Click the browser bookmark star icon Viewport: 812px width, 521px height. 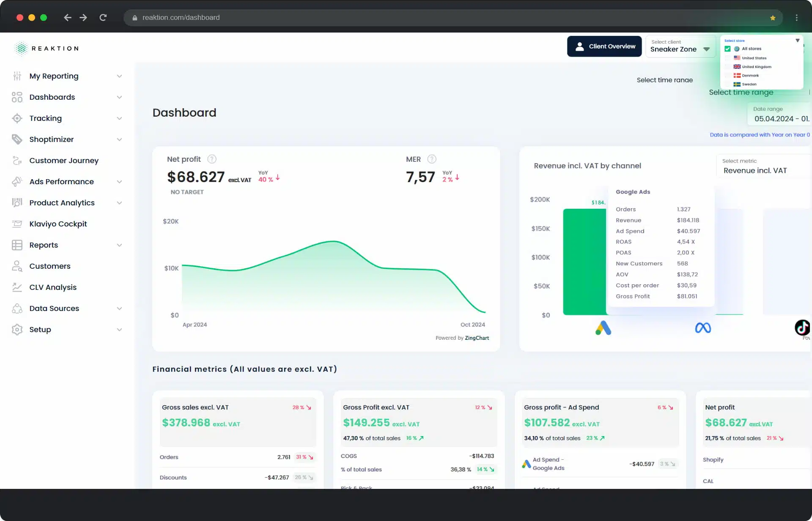tap(773, 18)
